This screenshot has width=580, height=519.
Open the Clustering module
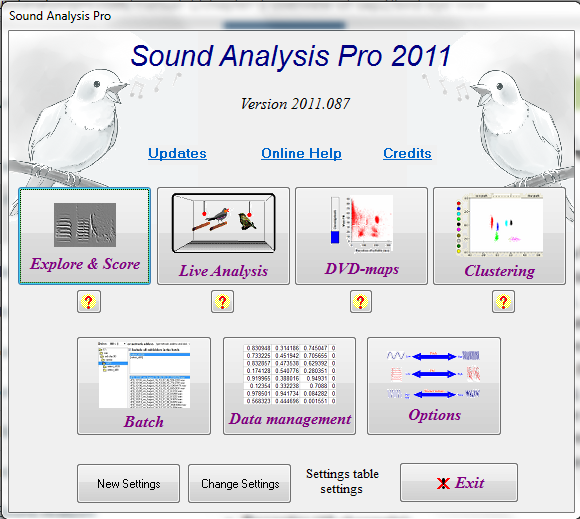point(499,236)
